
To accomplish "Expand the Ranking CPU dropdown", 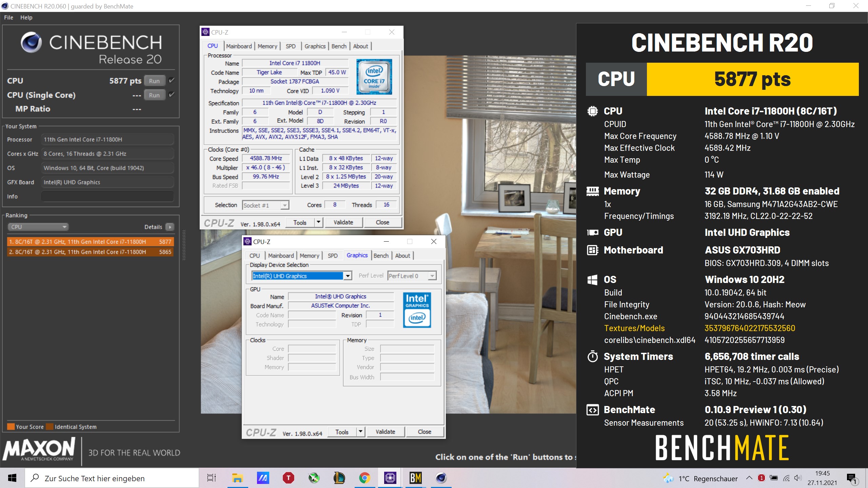I will tap(38, 227).
